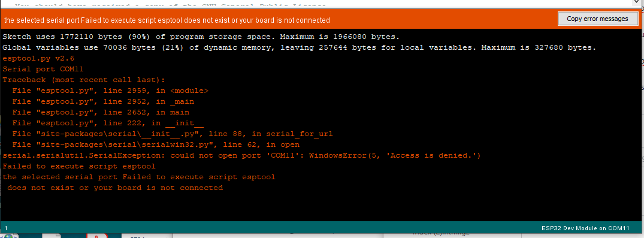Image resolution: width=644 pixels, height=238 pixels.
Task: Click the Global variables use 70036 bytes line
Action: [x=298, y=48]
